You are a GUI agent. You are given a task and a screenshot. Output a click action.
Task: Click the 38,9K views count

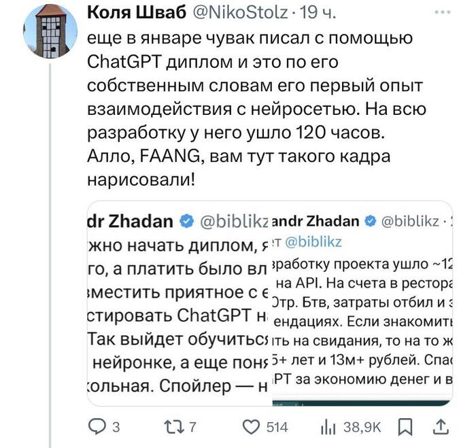[x=364, y=428]
